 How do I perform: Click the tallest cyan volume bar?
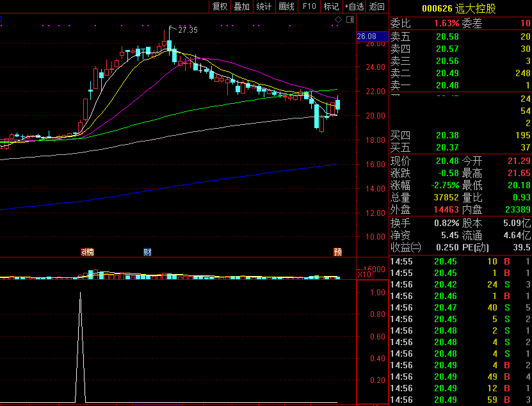[x=91, y=275]
